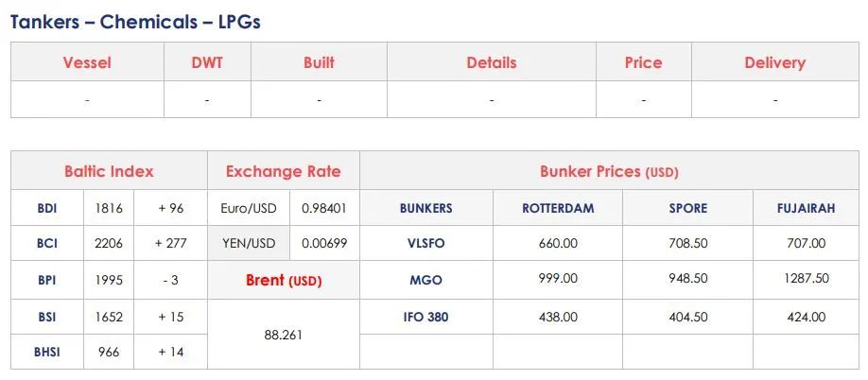Click the Vessel column header
The image size is (868, 380).
(87, 62)
